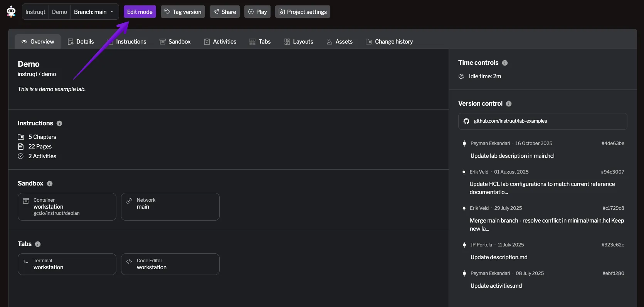The width and height of the screenshot is (644, 307).
Task: Select the Container workstation sandbox card
Action: click(67, 207)
